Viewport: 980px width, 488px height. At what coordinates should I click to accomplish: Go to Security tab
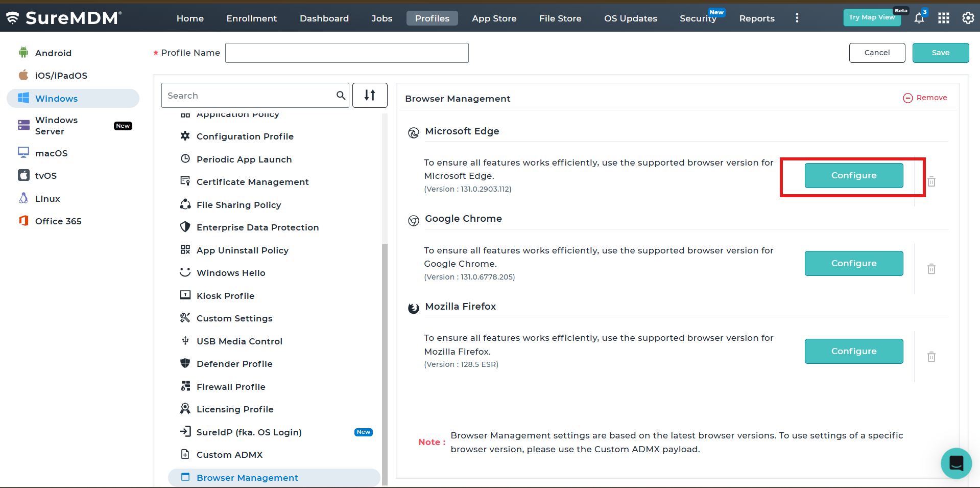tap(698, 18)
